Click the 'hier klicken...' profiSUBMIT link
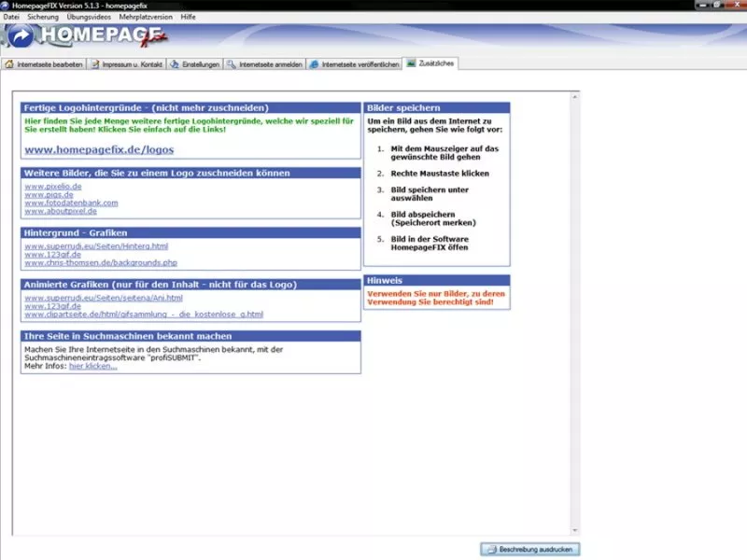This screenshot has height=560, width=747. [93, 366]
